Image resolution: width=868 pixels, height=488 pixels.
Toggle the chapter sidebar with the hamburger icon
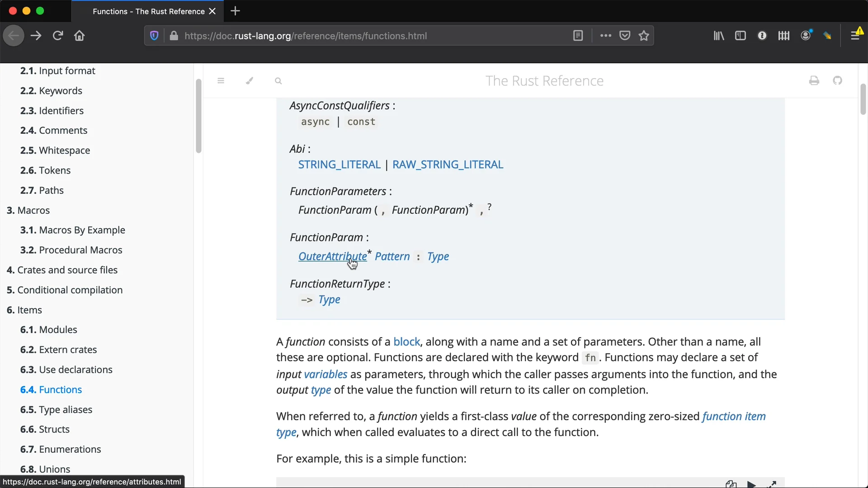[221, 81]
